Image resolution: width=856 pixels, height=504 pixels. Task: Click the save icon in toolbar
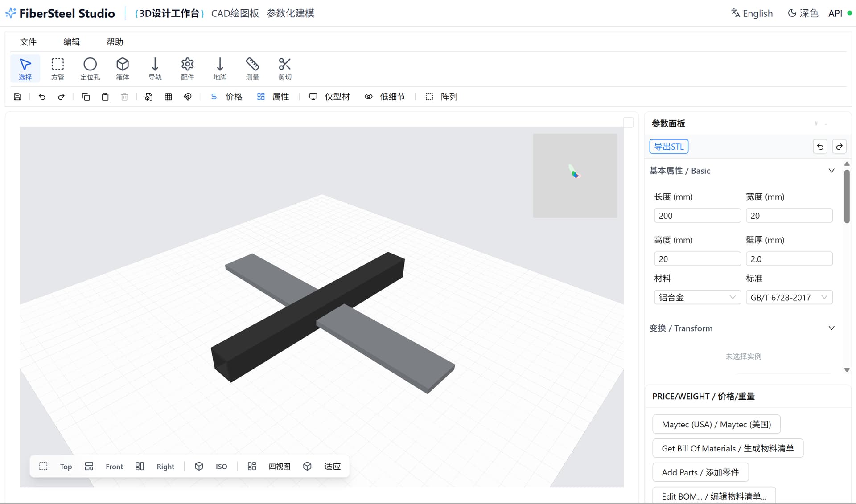click(x=17, y=97)
